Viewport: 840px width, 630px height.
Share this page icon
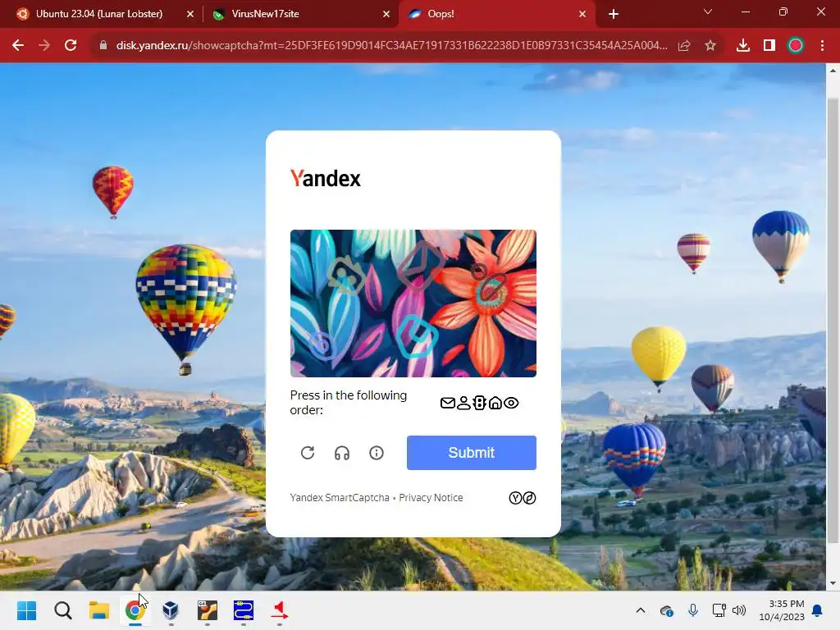(684, 46)
